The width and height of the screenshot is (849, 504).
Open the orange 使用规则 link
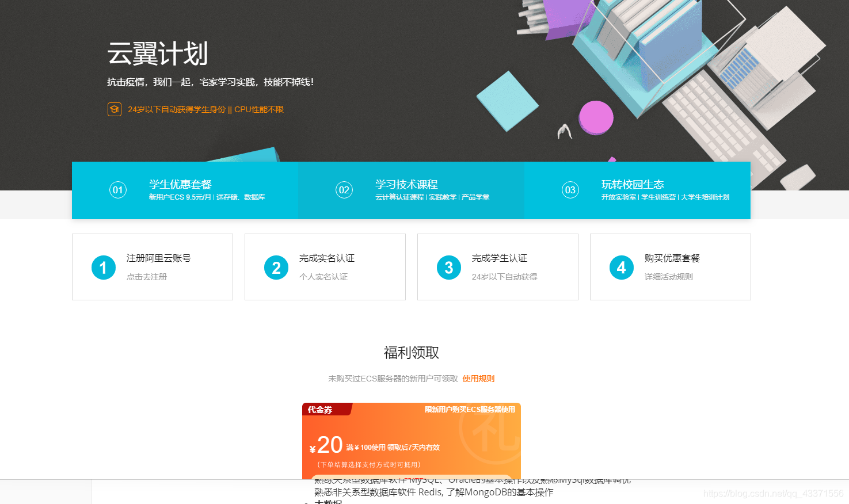point(478,379)
